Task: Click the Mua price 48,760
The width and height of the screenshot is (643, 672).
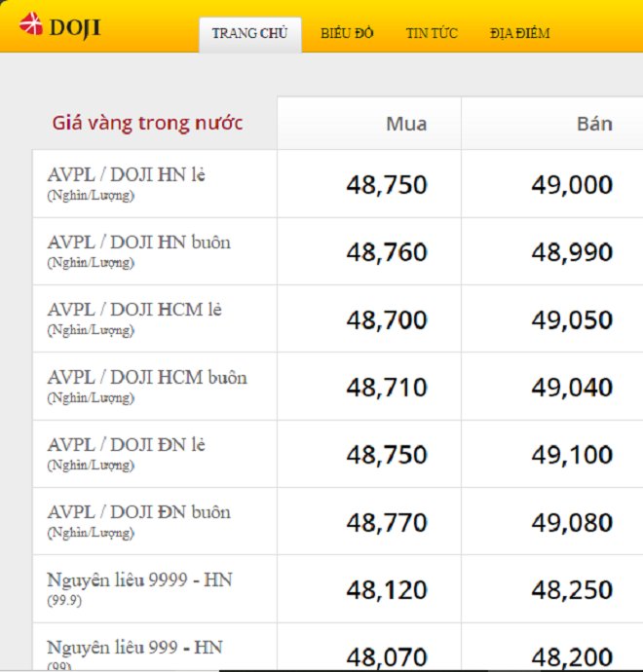Action: click(387, 252)
